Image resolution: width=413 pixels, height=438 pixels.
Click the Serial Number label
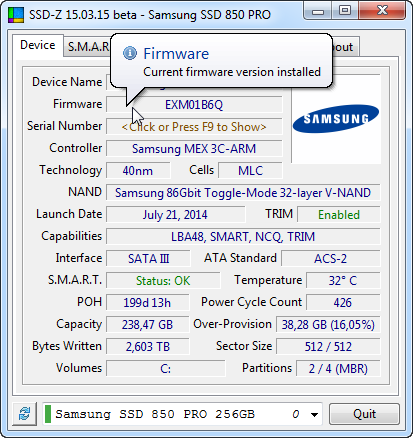coord(65,126)
